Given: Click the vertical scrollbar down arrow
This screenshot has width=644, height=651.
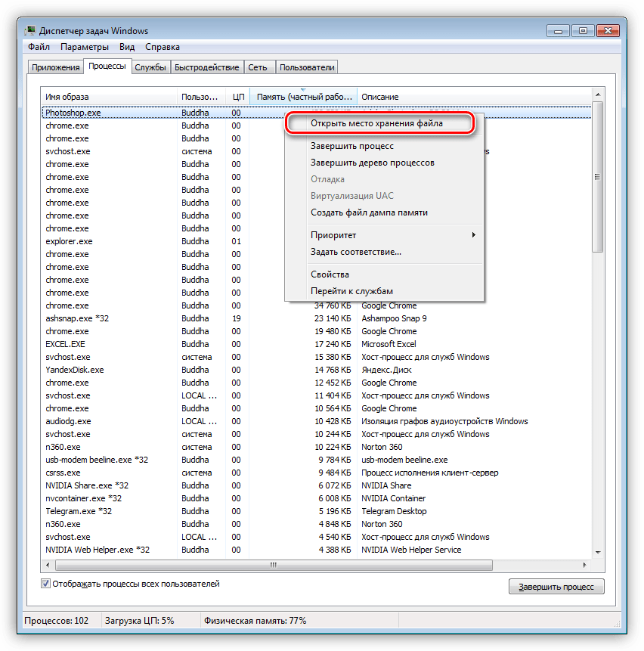Looking at the screenshot, I should coord(598,552).
